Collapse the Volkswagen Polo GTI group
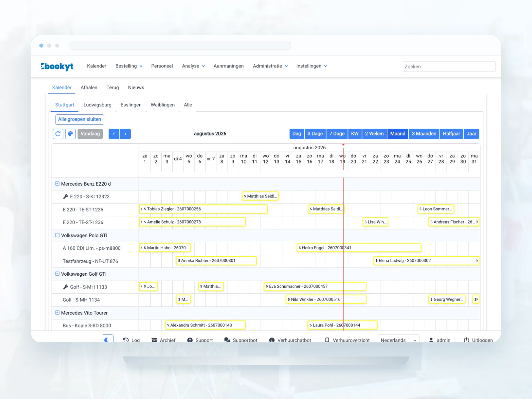 [57, 235]
